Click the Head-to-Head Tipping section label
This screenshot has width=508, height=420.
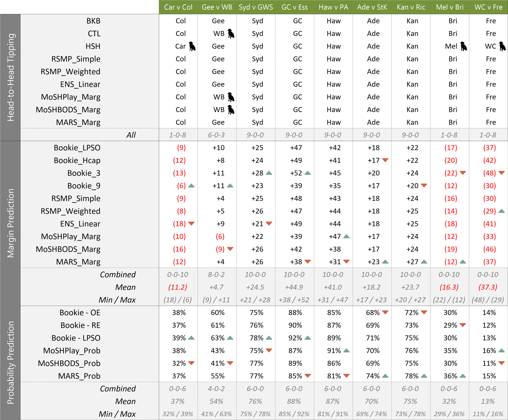tap(10, 77)
